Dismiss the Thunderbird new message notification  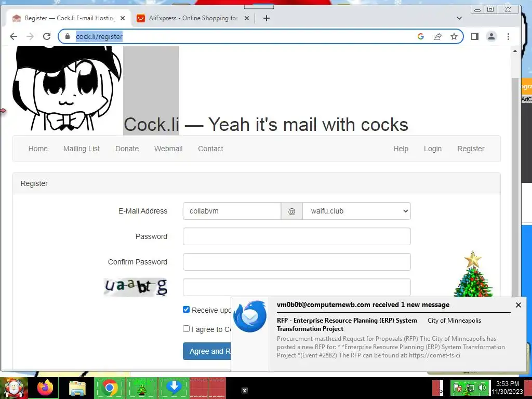click(518, 305)
